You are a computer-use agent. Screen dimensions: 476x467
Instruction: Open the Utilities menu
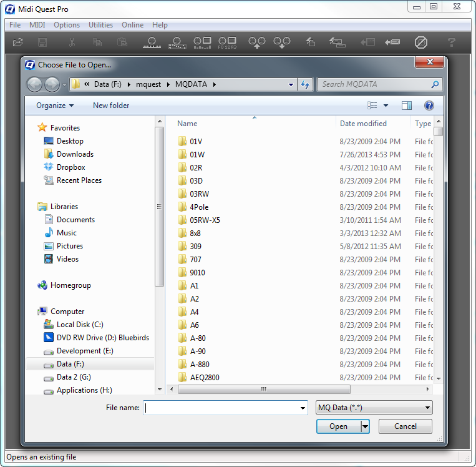[101, 25]
